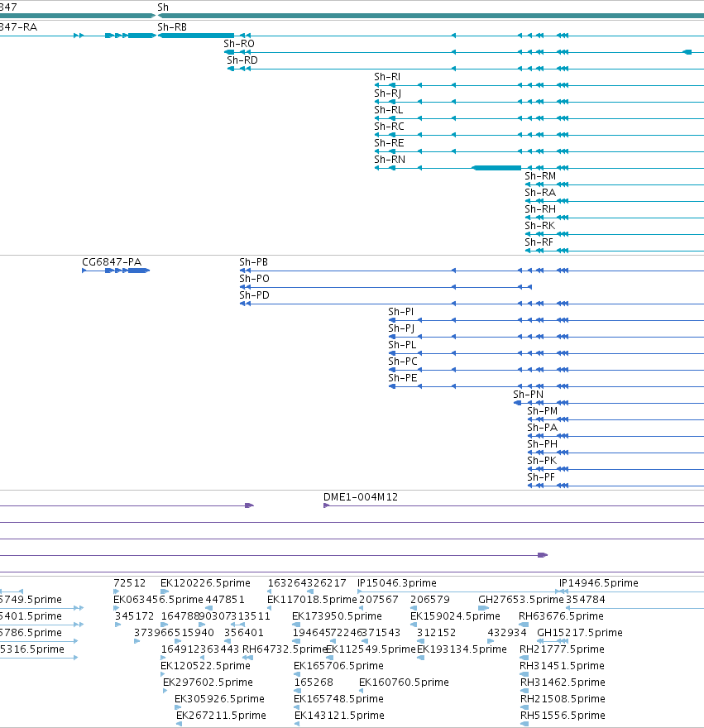This screenshot has height=728, width=704.
Task: Select the Sh-PM protein label
Action: pos(542,411)
